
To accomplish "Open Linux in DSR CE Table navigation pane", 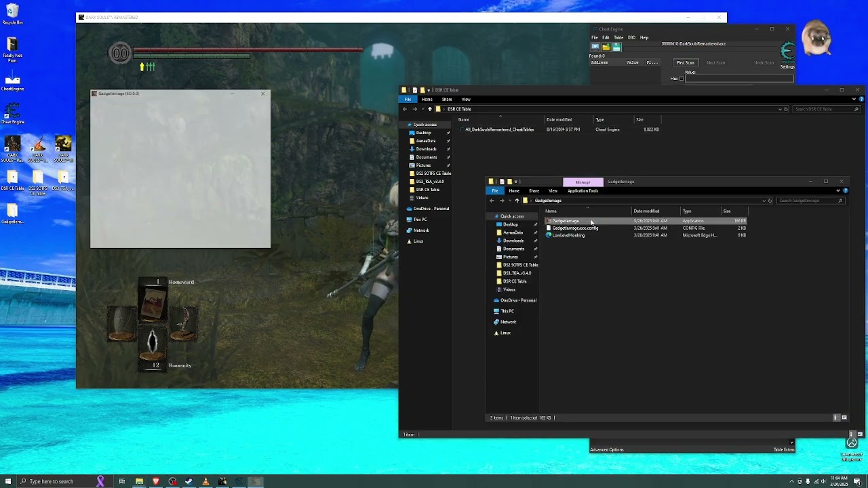I will (x=418, y=241).
